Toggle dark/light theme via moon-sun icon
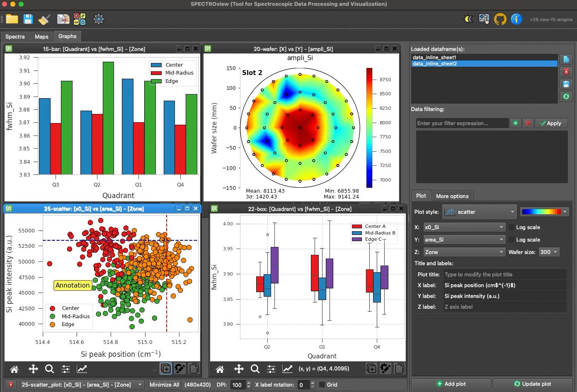This screenshot has height=392, width=577. coord(468,19)
